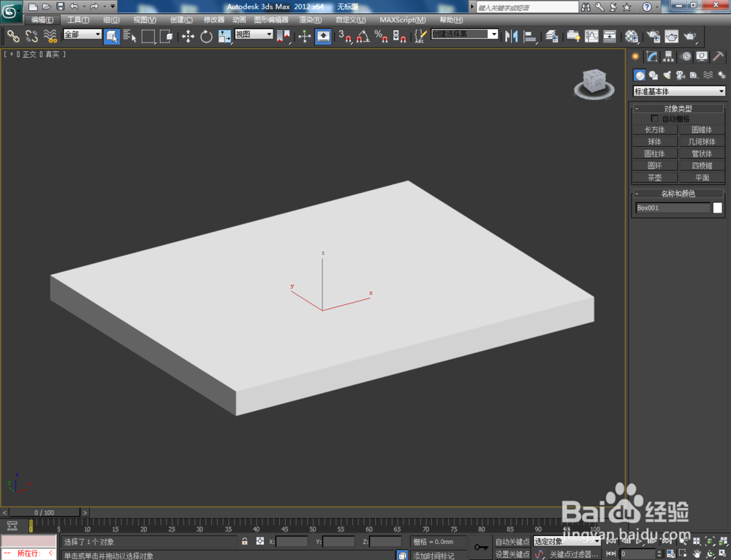Viewport: 731px width, 560px height.
Task: Open Material Editor icon
Action: (632, 37)
